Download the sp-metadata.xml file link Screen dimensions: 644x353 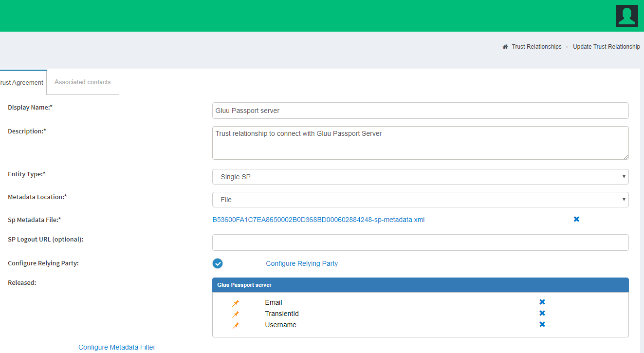pos(318,220)
